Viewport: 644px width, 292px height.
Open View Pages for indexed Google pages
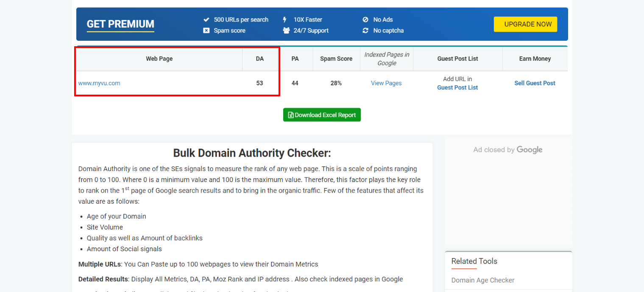click(x=386, y=83)
